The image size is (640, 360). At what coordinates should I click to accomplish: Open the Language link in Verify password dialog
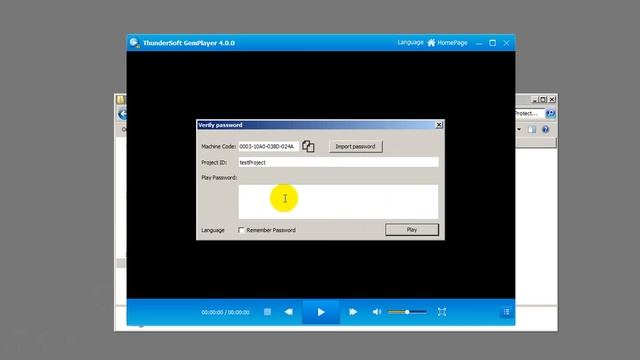(213, 230)
